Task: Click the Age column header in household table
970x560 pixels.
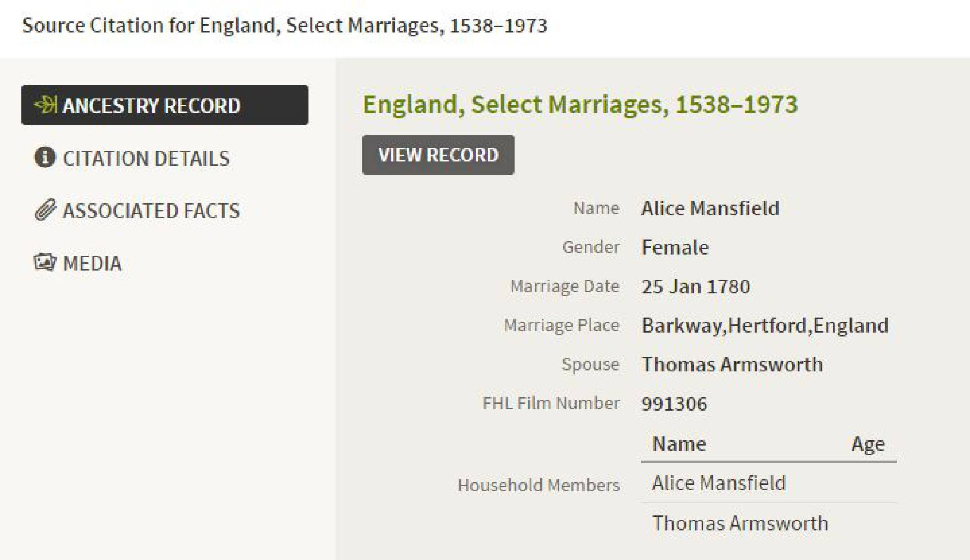Action: pos(868,444)
